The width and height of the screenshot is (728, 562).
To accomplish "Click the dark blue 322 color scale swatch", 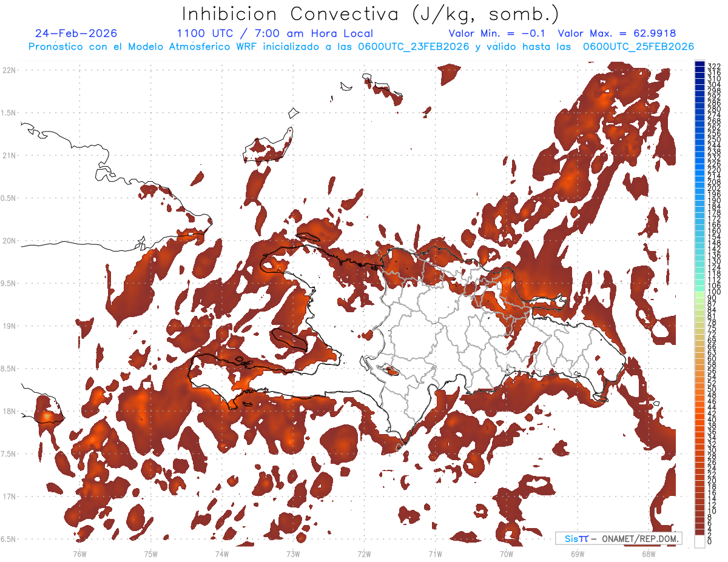I will 699,64.
